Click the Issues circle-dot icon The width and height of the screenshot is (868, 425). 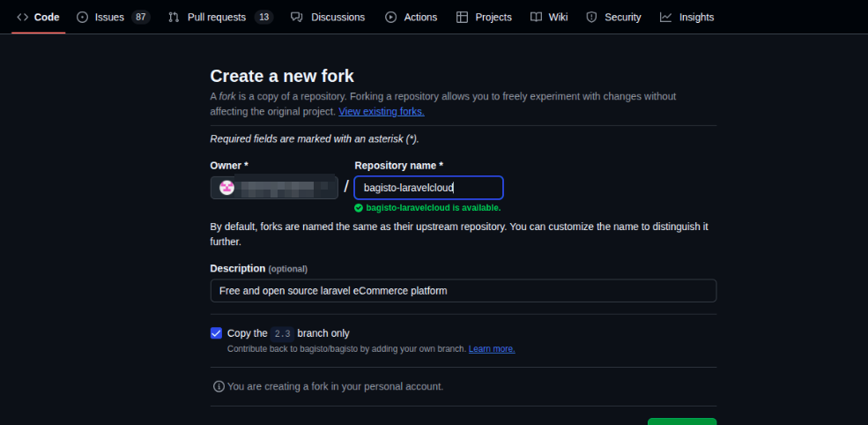(83, 17)
